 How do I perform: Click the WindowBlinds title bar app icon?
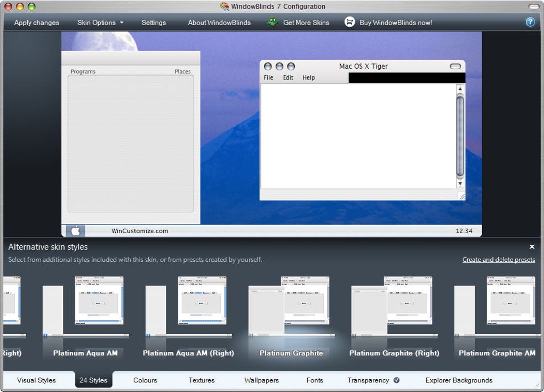pyautogui.click(x=225, y=6)
